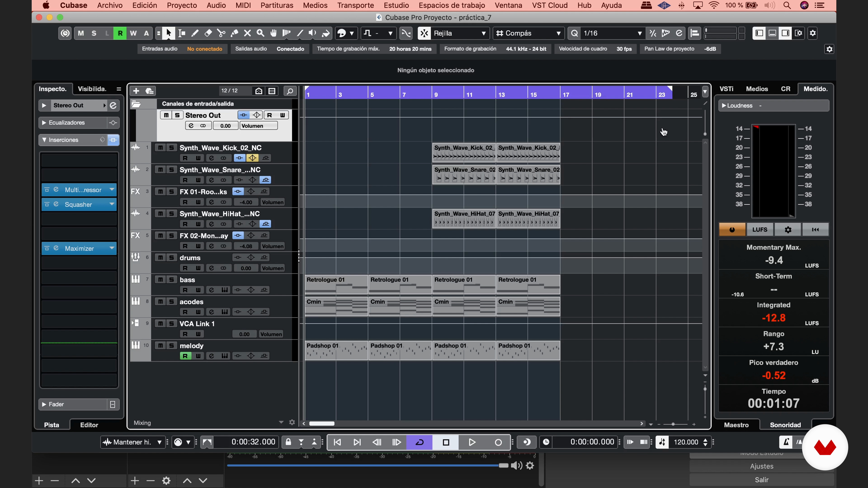The height and width of the screenshot is (488, 868).
Task: Open the Proyecto menu
Action: pos(182,5)
